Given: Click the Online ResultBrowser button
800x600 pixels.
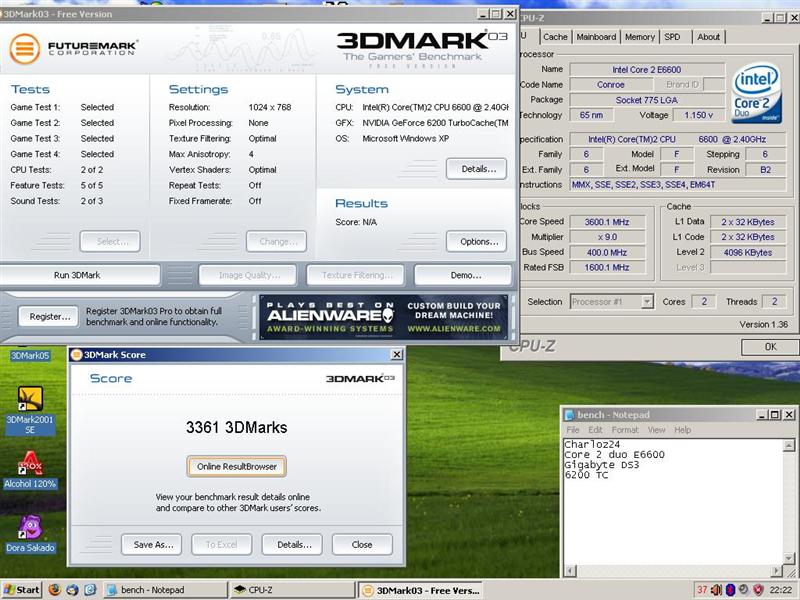Looking at the screenshot, I should point(236,466).
